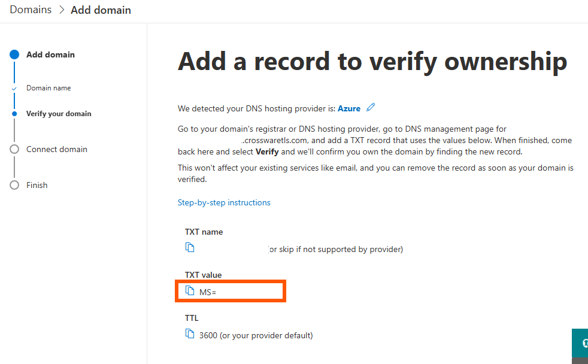Click the filled Add domain step circle
588x364 pixels.
coord(14,54)
